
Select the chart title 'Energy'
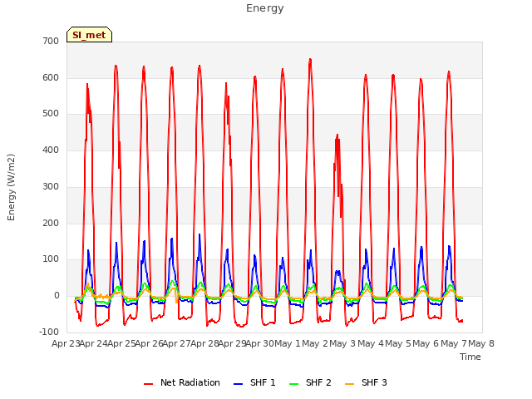[264, 8]
